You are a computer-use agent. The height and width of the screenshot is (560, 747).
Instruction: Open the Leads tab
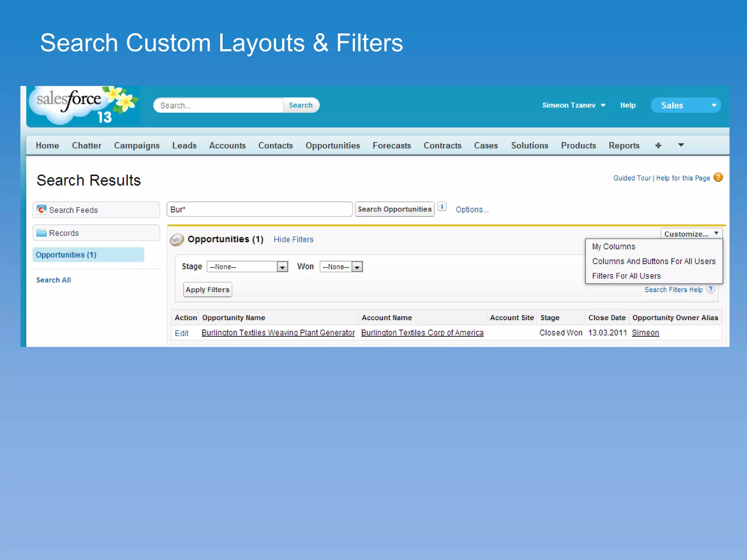[x=184, y=145]
